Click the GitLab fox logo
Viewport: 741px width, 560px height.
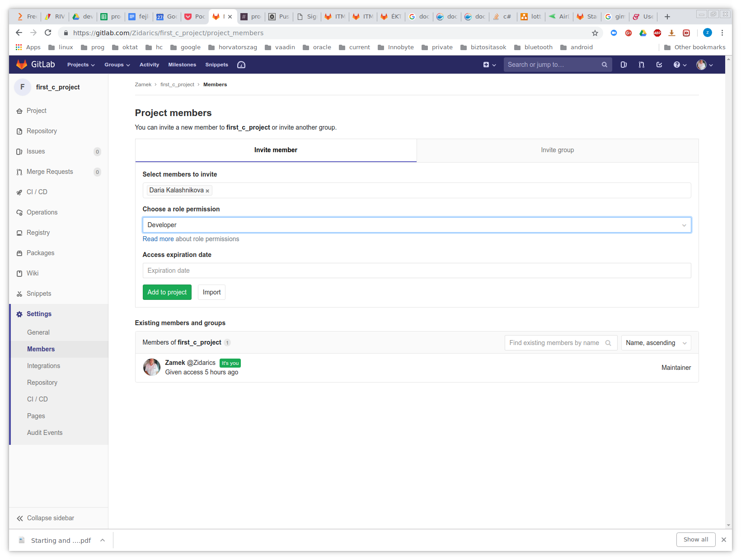pos(22,65)
